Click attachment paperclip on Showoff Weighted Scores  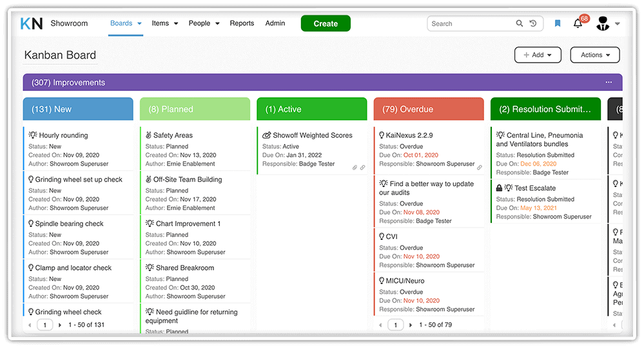point(355,168)
